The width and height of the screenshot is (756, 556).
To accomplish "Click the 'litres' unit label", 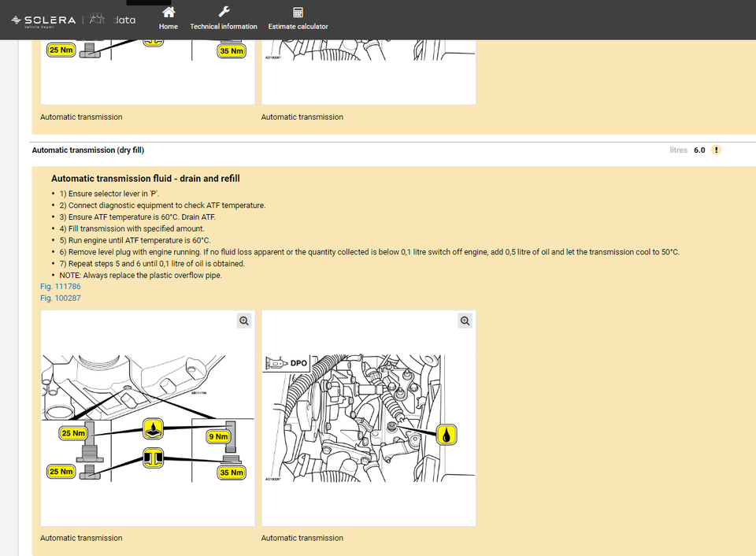I will point(678,150).
